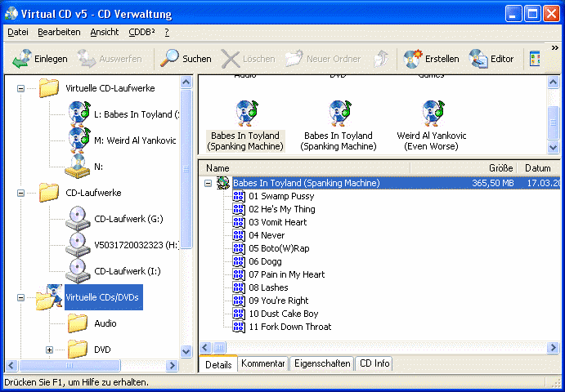The width and height of the screenshot is (565, 392).
Task: Select the DVD folder icon in tree
Action: point(78,350)
